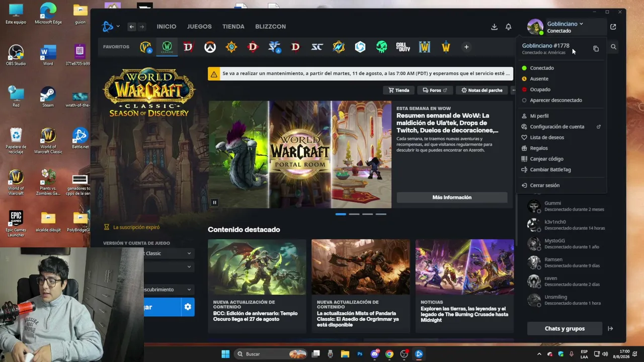This screenshot has width=644, height=362.
Task: Open the notifications bell
Action: click(509, 27)
